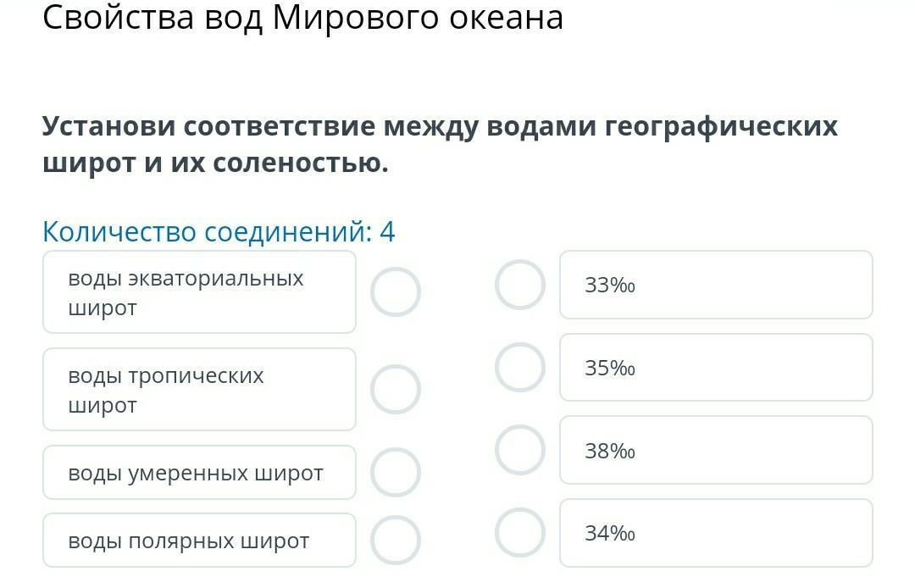Click the Количество соединений label
915x588 pixels.
206,231
